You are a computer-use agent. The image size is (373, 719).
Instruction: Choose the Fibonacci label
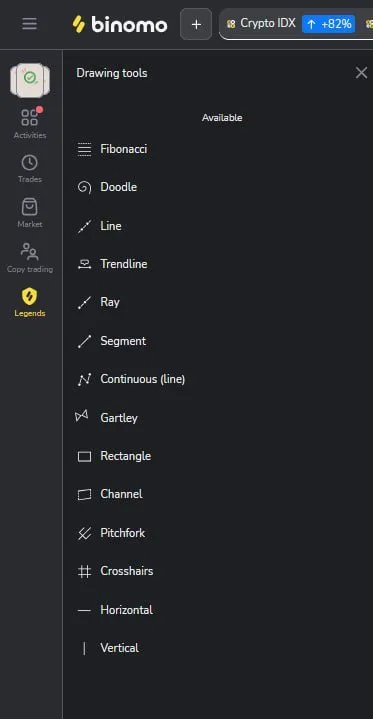click(x=124, y=149)
